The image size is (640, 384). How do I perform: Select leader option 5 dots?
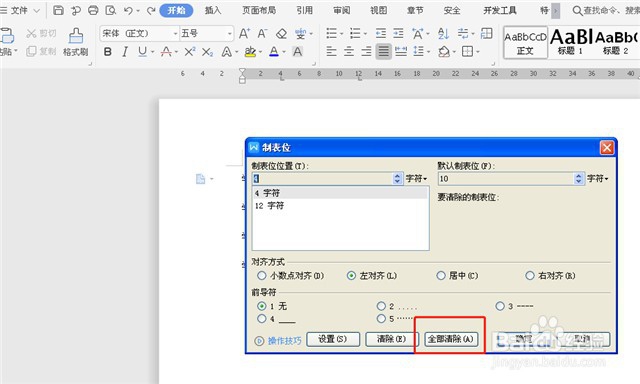pyautogui.click(x=381, y=319)
